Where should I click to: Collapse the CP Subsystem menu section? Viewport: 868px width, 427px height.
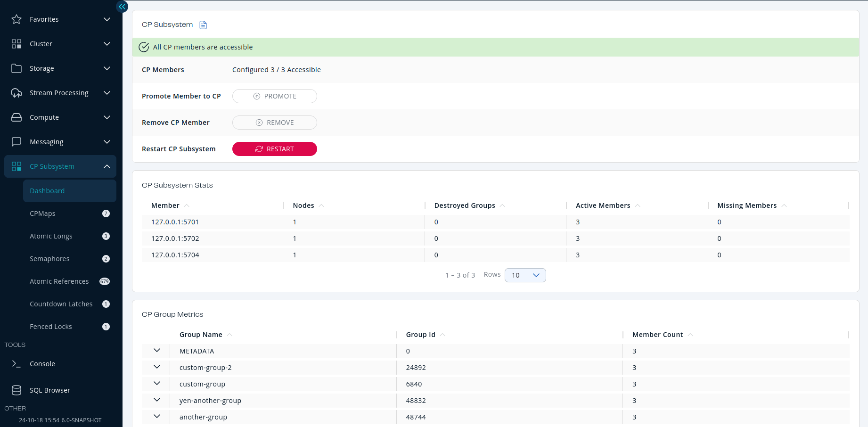[x=107, y=166]
